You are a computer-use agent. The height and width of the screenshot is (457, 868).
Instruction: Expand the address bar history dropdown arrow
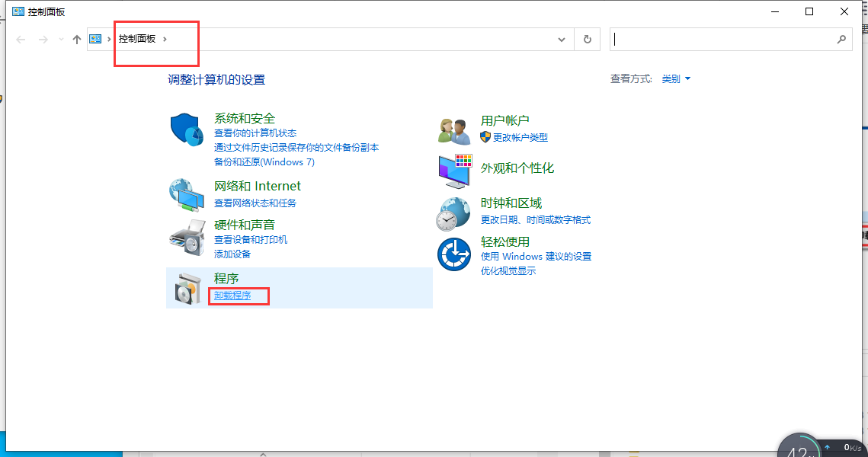562,39
